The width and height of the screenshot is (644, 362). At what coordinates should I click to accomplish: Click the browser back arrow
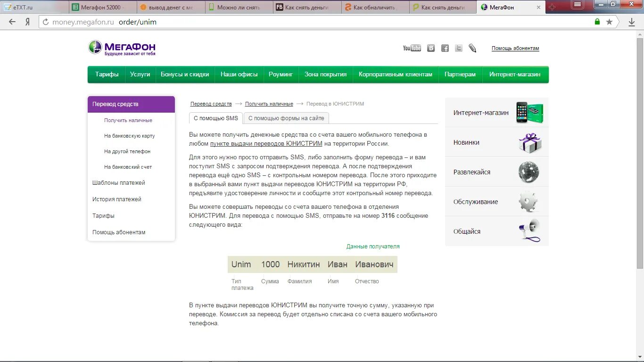12,22
